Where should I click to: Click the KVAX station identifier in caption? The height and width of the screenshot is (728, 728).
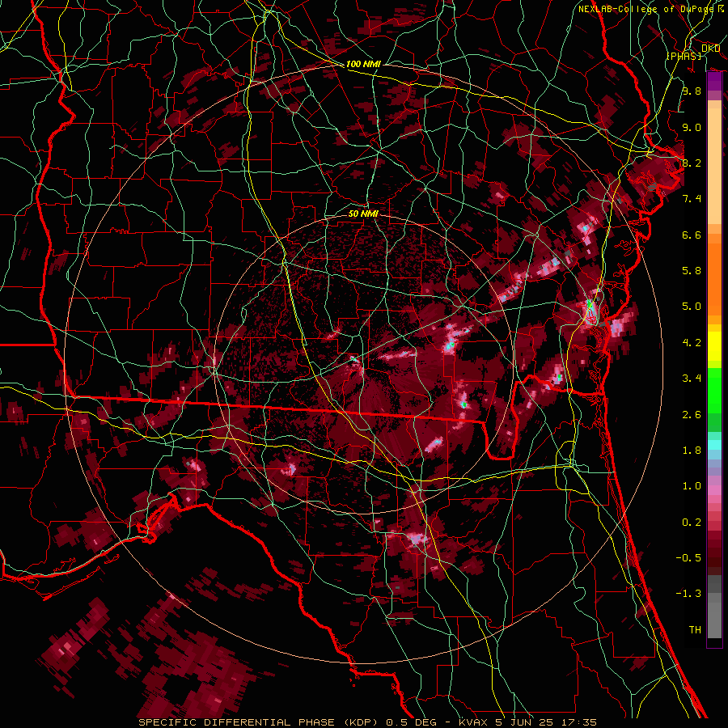pos(474,722)
